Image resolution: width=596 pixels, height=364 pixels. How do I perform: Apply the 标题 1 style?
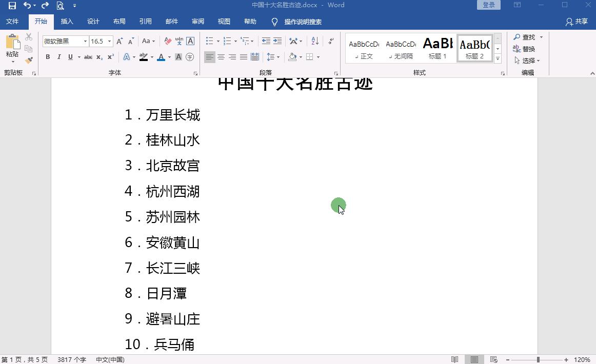(x=437, y=48)
